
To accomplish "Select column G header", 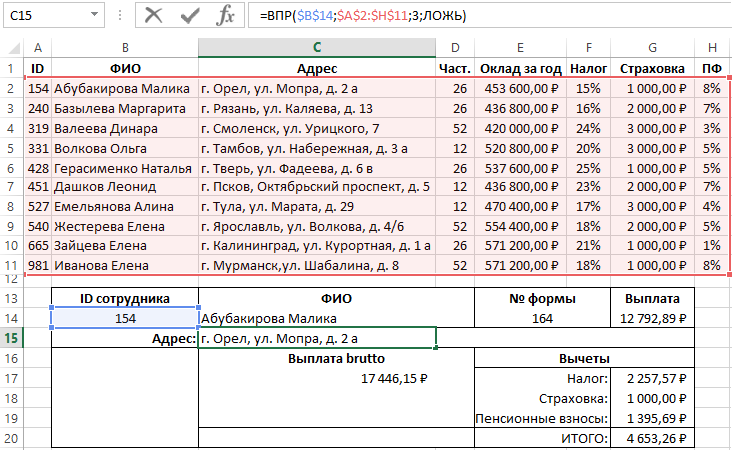I will (653, 48).
